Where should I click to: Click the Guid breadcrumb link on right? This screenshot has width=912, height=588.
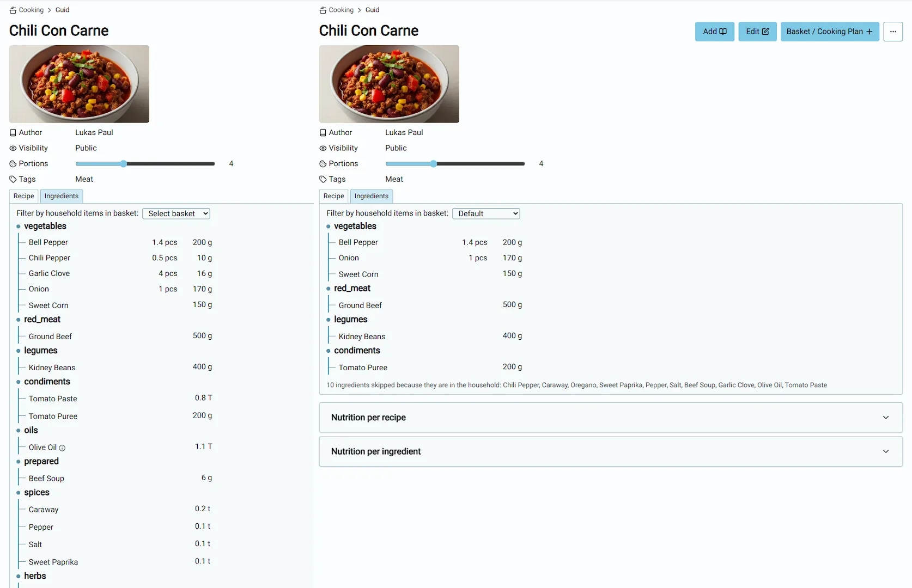tap(372, 10)
